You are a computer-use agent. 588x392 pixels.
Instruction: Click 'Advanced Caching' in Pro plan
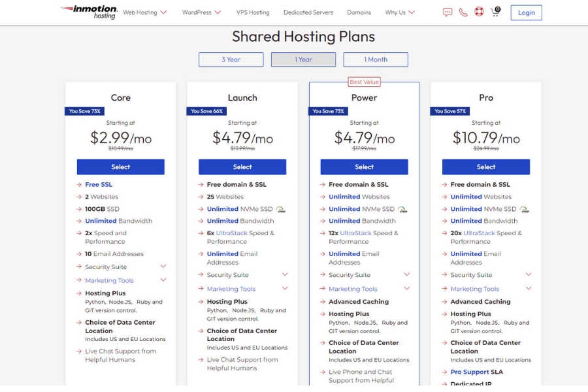coord(480,302)
